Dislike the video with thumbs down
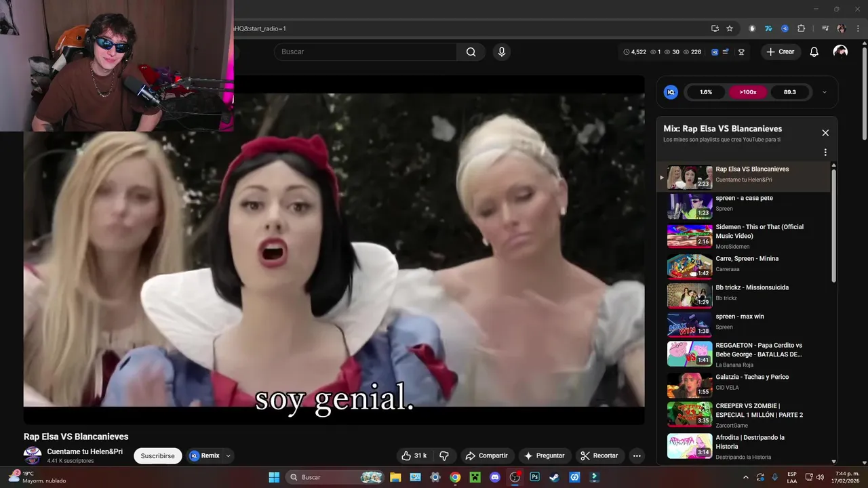This screenshot has height=488, width=868. click(444, 455)
